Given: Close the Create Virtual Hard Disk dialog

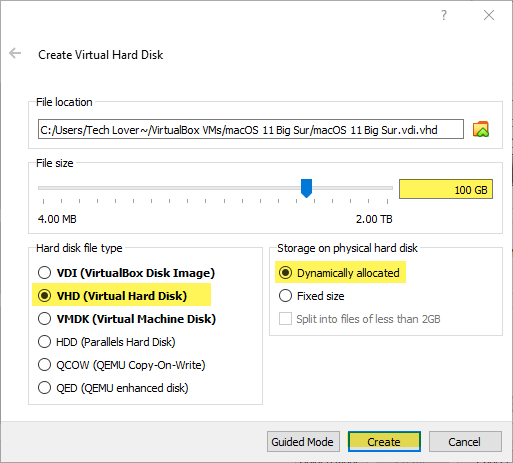Looking at the screenshot, I should 489,15.
